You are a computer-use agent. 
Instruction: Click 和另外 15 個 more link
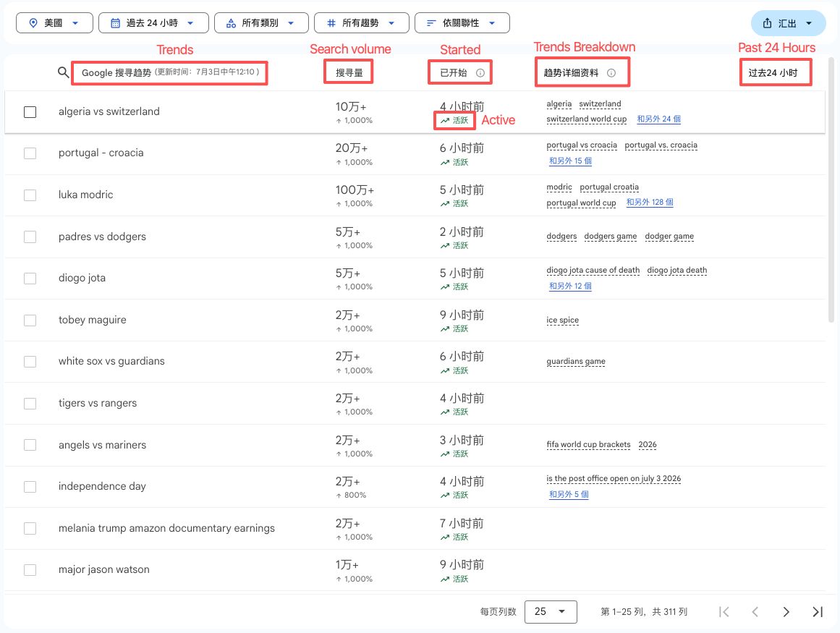(570, 161)
